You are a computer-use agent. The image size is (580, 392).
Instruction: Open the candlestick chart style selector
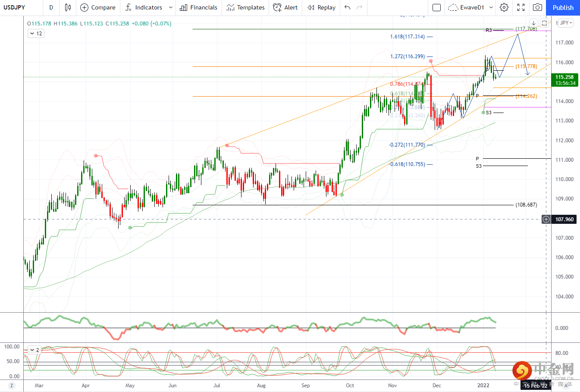68,7
